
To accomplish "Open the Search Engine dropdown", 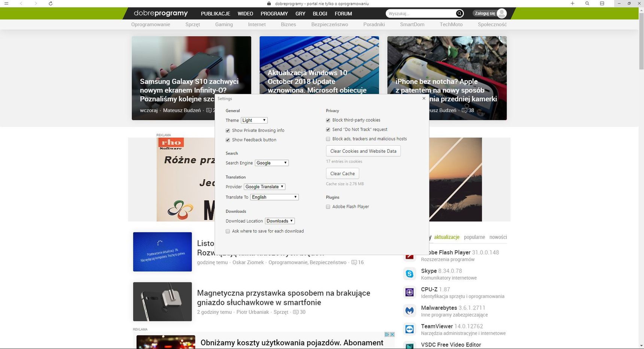I will tap(271, 163).
